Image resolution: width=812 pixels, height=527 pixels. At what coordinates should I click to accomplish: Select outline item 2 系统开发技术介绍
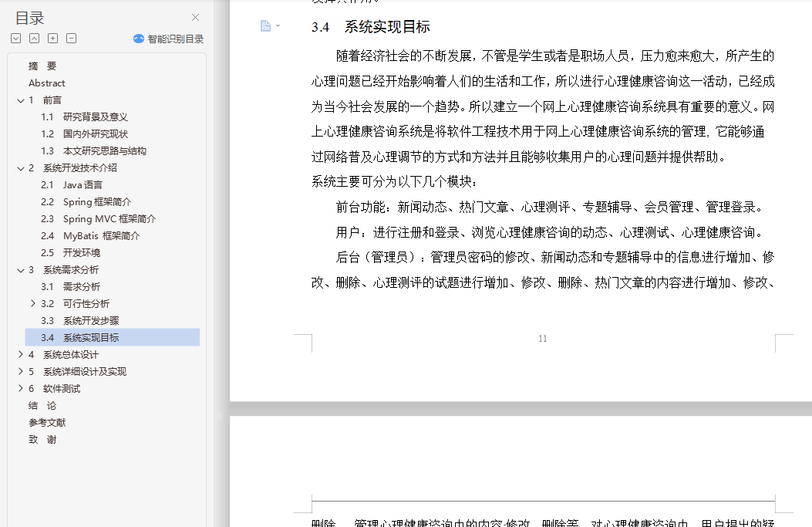[72, 168]
